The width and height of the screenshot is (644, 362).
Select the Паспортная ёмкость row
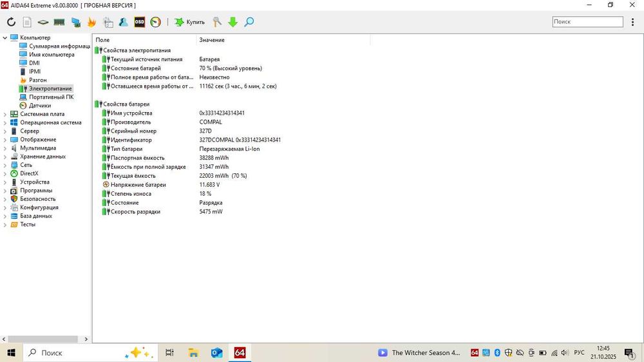(x=232, y=158)
